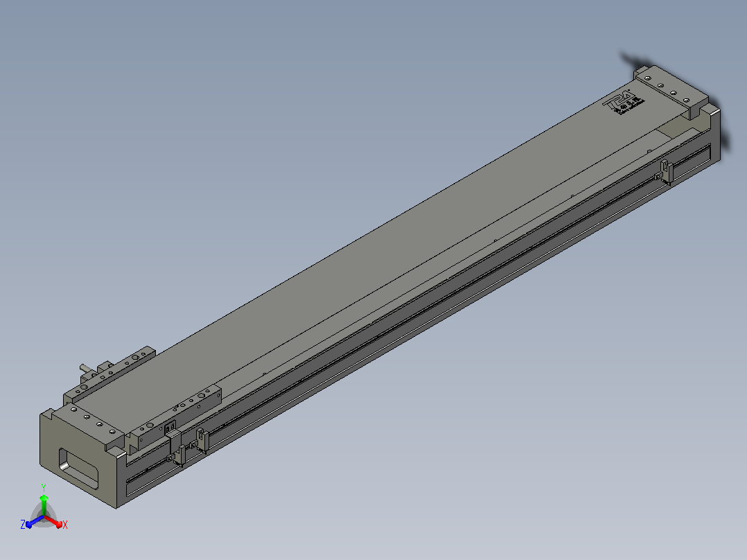Select the TPA logo on the top cover

(624, 102)
